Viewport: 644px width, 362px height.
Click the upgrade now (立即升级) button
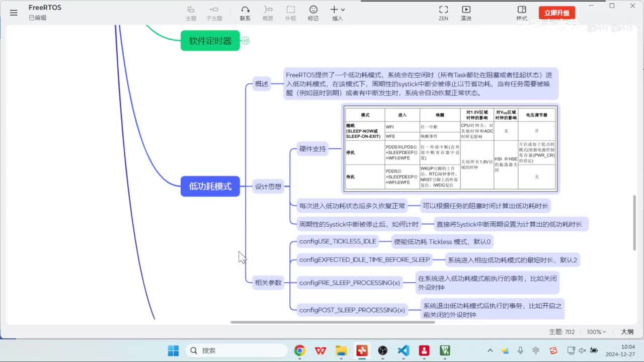[x=557, y=13]
